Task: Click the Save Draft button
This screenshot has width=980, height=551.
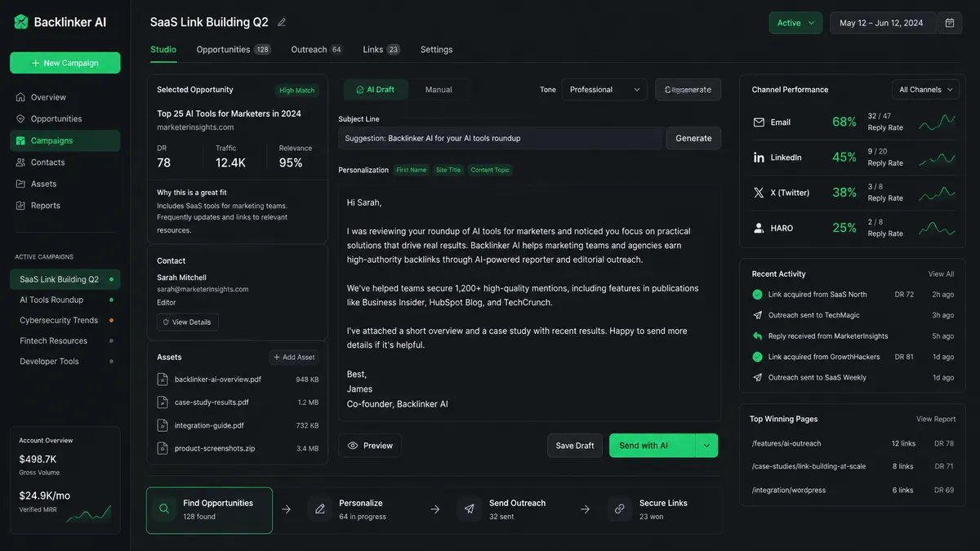Action: click(575, 446)
